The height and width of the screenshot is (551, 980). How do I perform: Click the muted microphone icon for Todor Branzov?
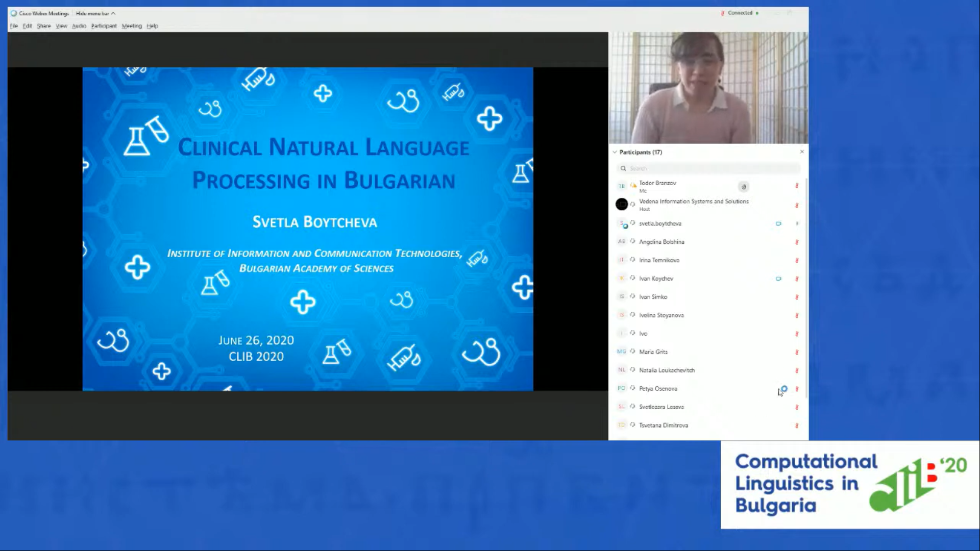(797, 186)
